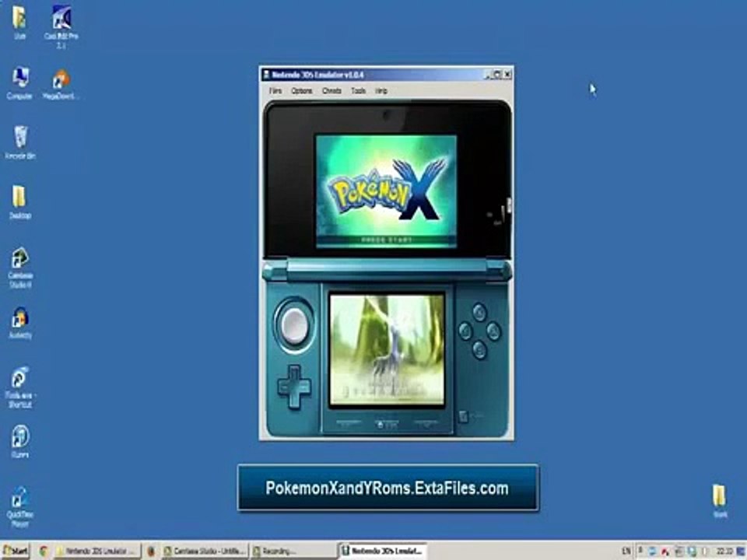Click the top X face button
Viewport: 747px width, 560px height.
coord(479,312)
